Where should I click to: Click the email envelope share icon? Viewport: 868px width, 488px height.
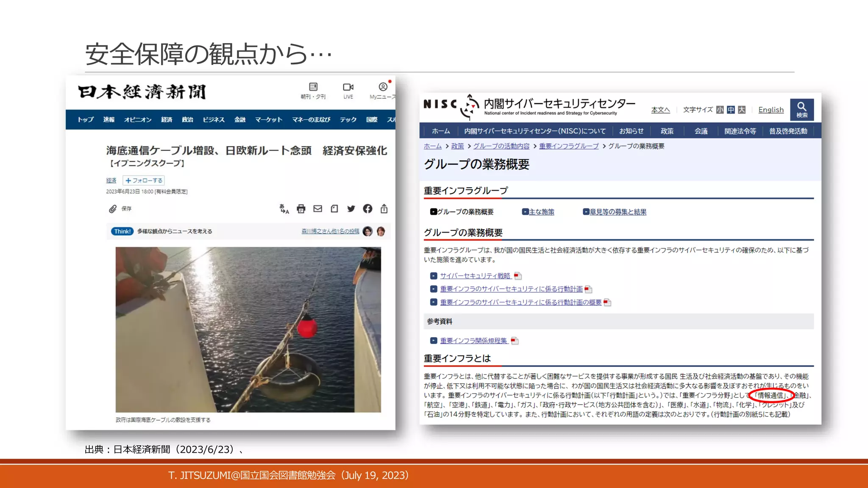(317, 209)
